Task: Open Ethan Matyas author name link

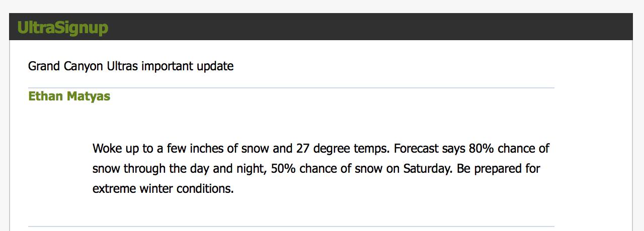Action: pos(69,96)
